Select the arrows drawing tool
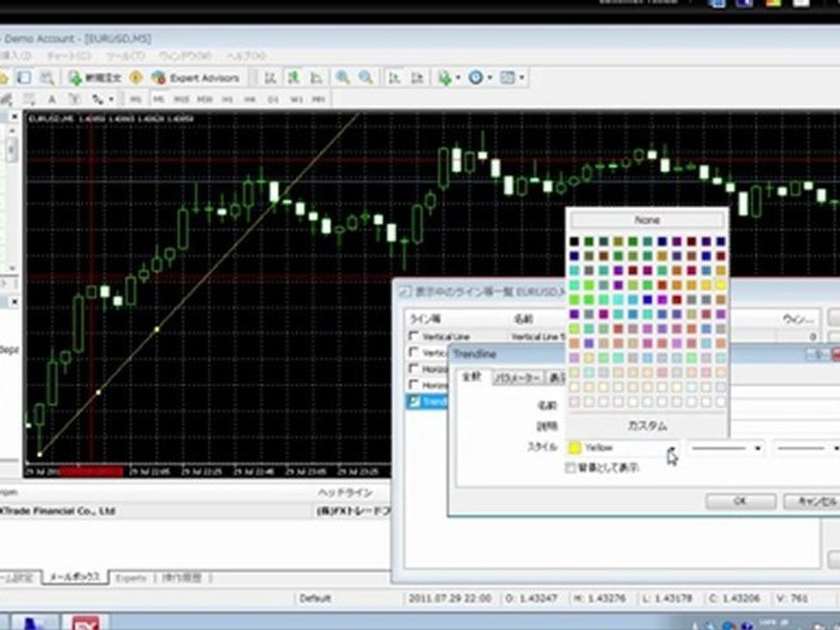840x630 pixels. pos(97,100)
